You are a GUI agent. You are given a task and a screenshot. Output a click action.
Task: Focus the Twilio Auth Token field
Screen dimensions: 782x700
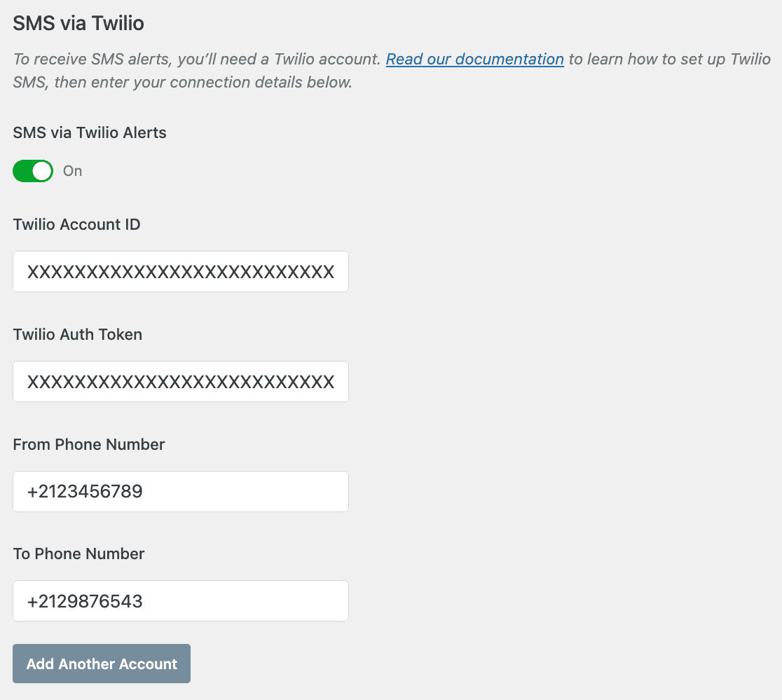tap(181, 381)
